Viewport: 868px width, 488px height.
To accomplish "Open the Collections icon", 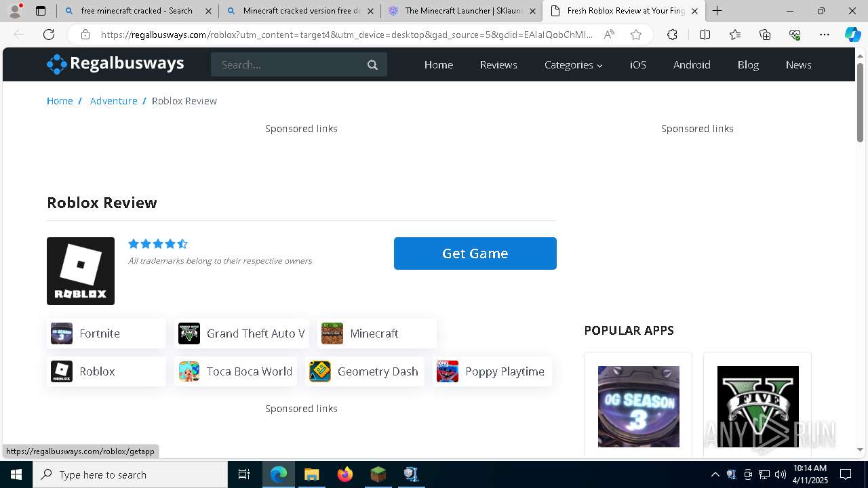I will (765, 35).
